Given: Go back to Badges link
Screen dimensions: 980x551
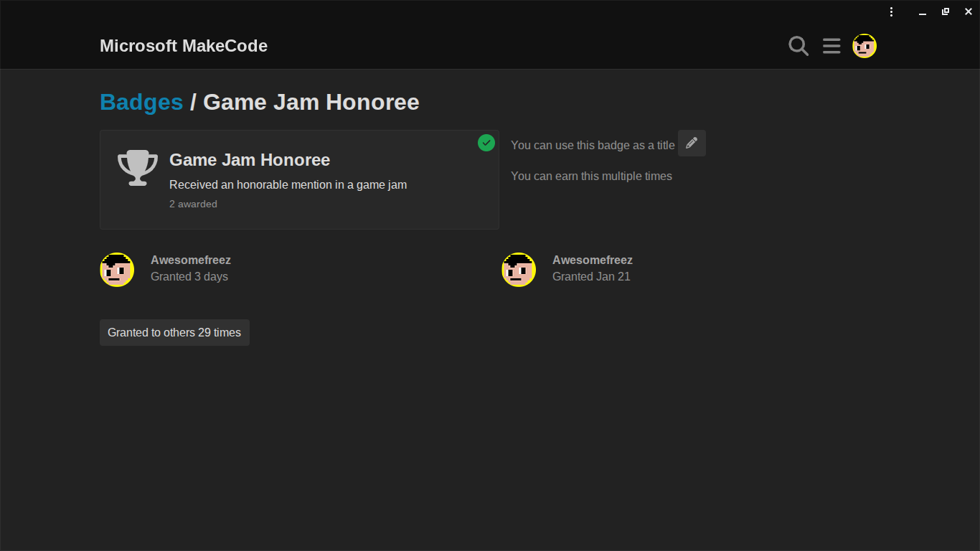Looking at the screenshot, I should (141, 102).
